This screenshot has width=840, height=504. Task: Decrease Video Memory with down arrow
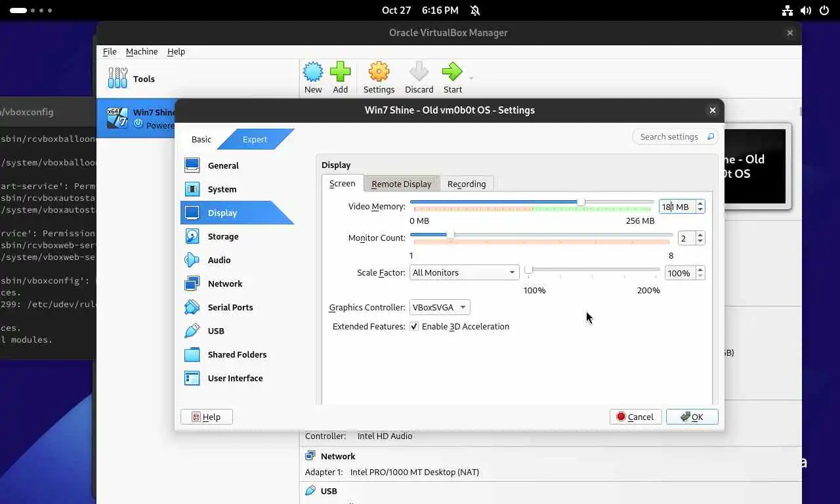(x=700, y=210)
